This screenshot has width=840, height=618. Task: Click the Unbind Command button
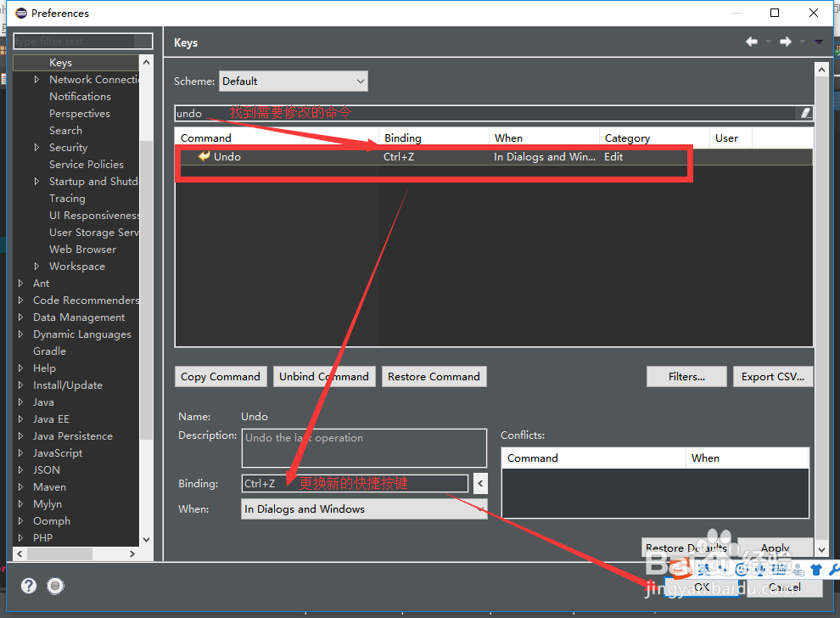coord(324,376)
